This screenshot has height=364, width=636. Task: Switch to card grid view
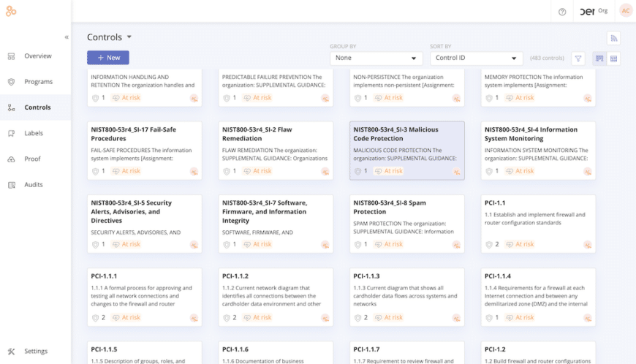coord(599,58)
